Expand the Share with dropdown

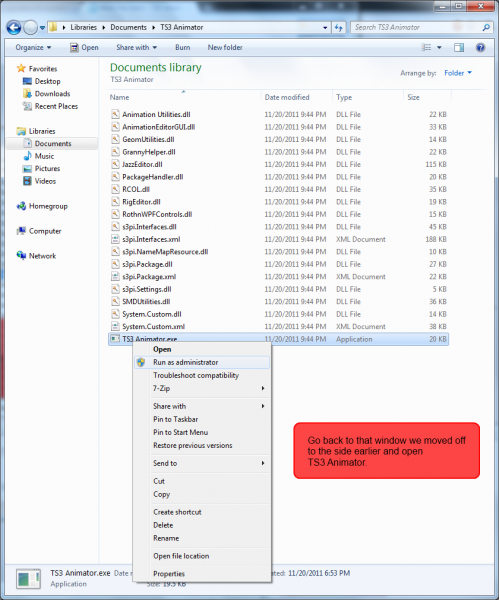point(137,47)
